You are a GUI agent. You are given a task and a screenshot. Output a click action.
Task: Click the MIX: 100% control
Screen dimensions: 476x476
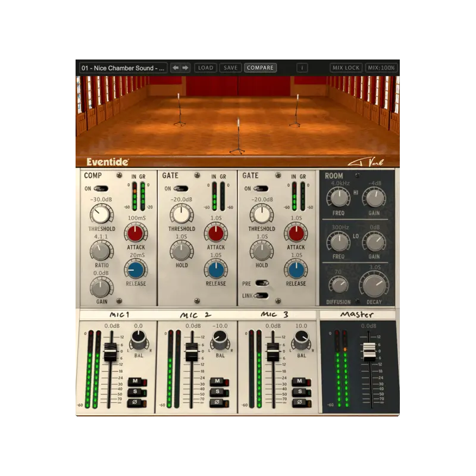381,68
